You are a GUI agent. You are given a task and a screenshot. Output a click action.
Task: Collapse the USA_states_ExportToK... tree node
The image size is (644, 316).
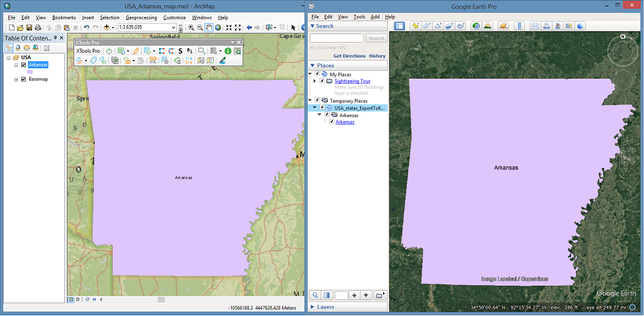(315, 108)
